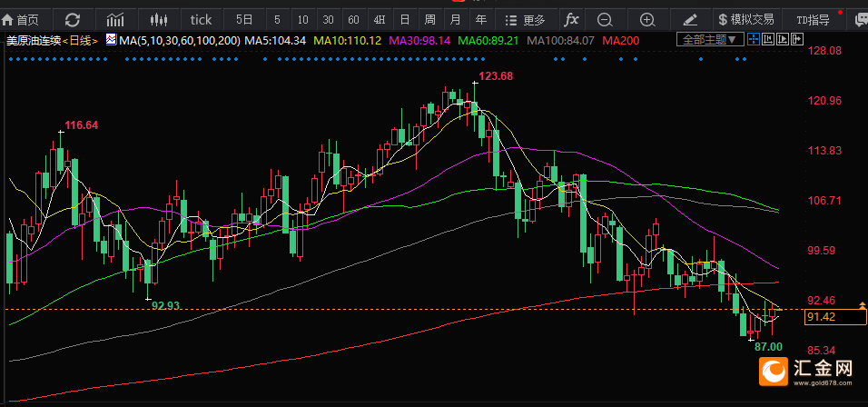Activate the pencil drawing tool
Viewport: 868px width, 407px height.
690,20
